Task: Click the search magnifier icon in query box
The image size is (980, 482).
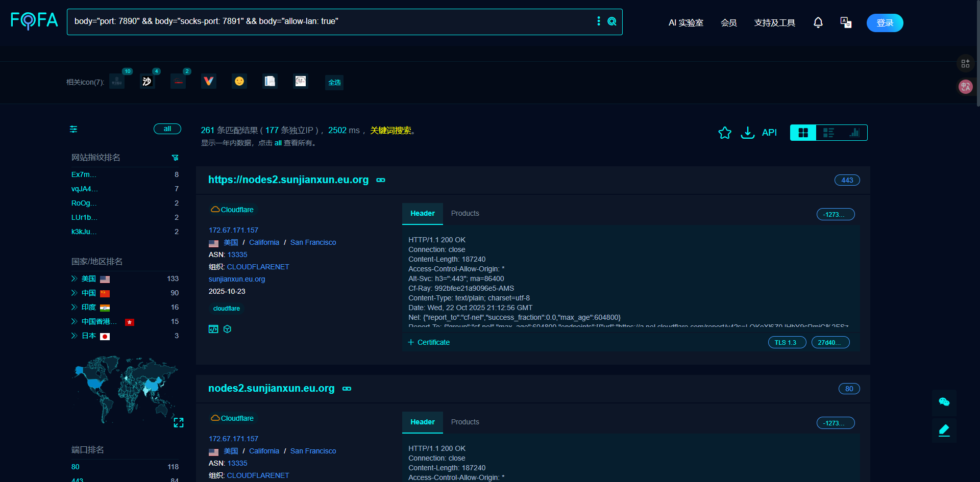Action: [612, 21]
